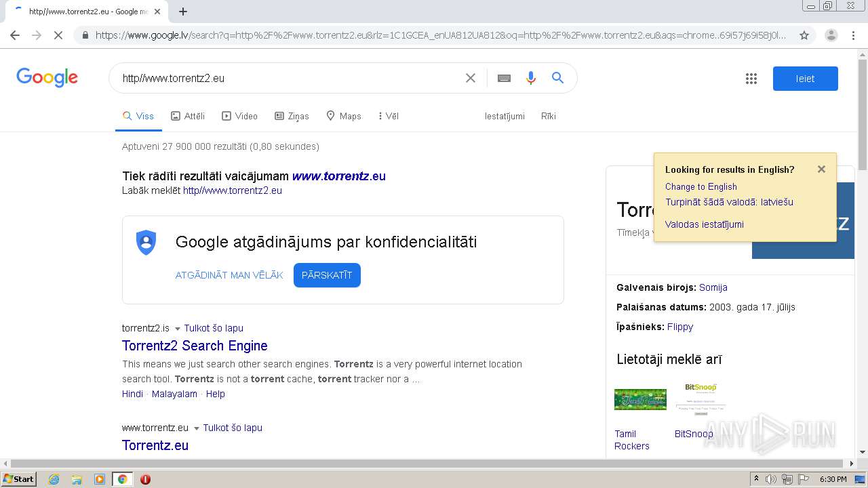Screen dimensions: 868x488
Task: Open the on-screen keyboard input tool
Action: [504, 78]
